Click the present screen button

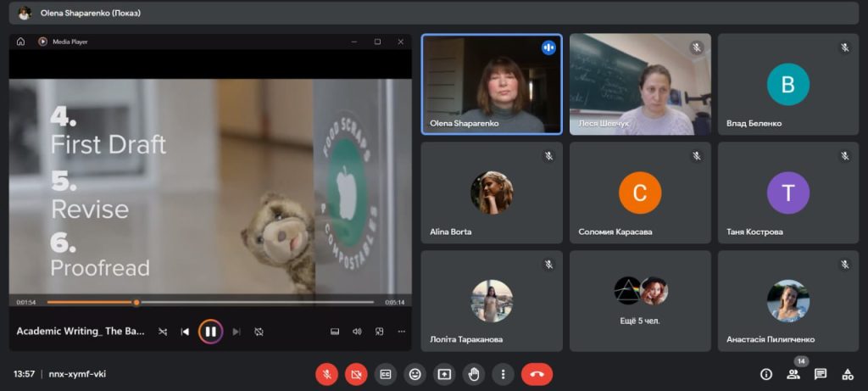click(x=444, y=374)
